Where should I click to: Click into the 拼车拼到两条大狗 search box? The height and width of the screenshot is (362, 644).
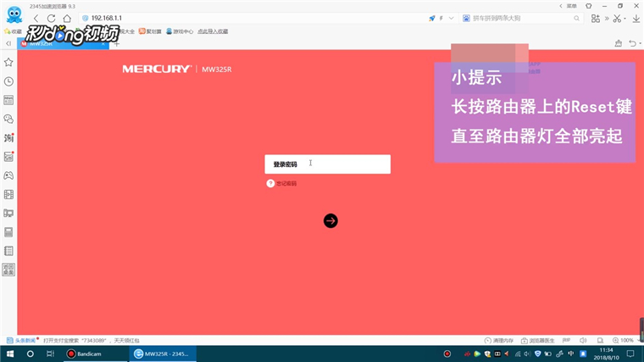tap(519, 18)
